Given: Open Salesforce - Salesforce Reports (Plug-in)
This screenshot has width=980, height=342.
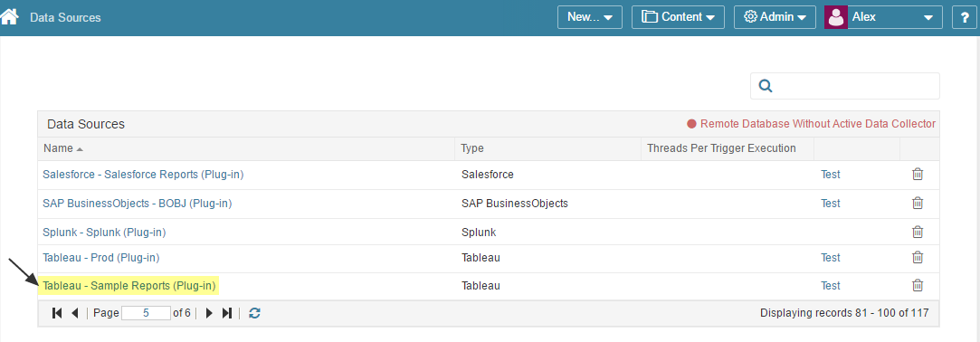Looking at the screenshot, I should (x=143, y=175).
